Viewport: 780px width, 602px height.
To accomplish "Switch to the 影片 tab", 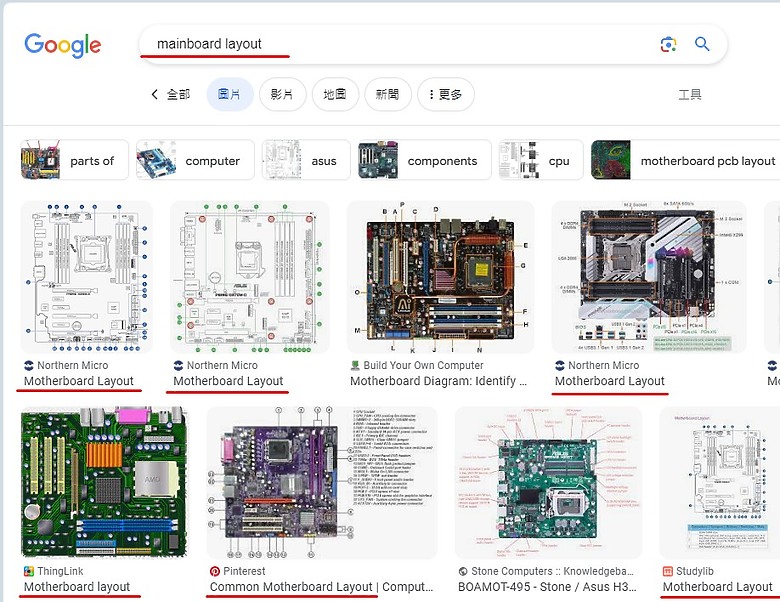I will (x=282, y=94).
